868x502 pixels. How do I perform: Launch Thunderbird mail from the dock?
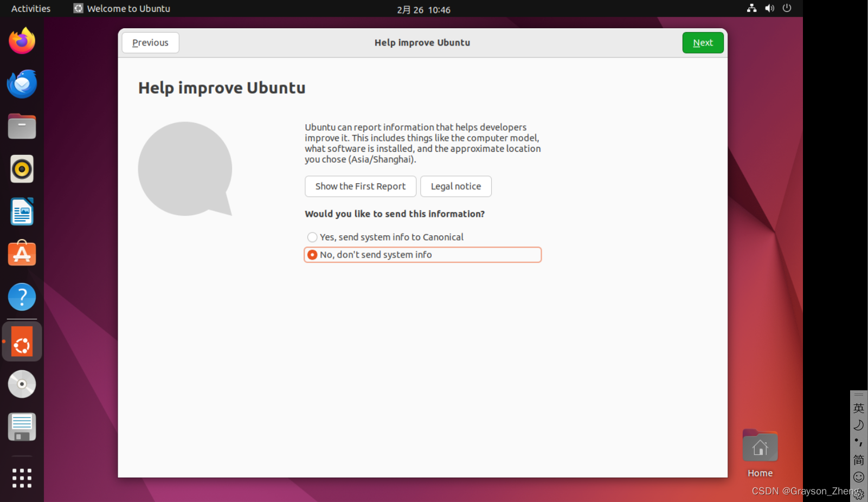point(22,84)
